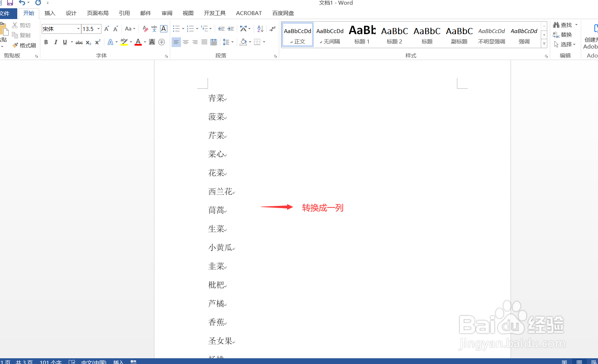598x364 pixels.
Task: Click the 替换 replace command
Action: point(566,34)
